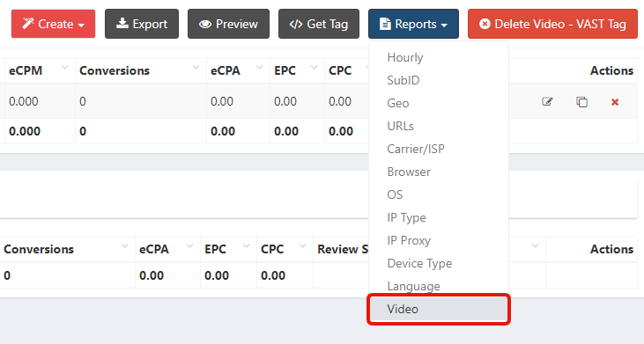This screenshot has width=644, height=344.
Task: Click eCPM header in upper table
Action: coord(26,70)
